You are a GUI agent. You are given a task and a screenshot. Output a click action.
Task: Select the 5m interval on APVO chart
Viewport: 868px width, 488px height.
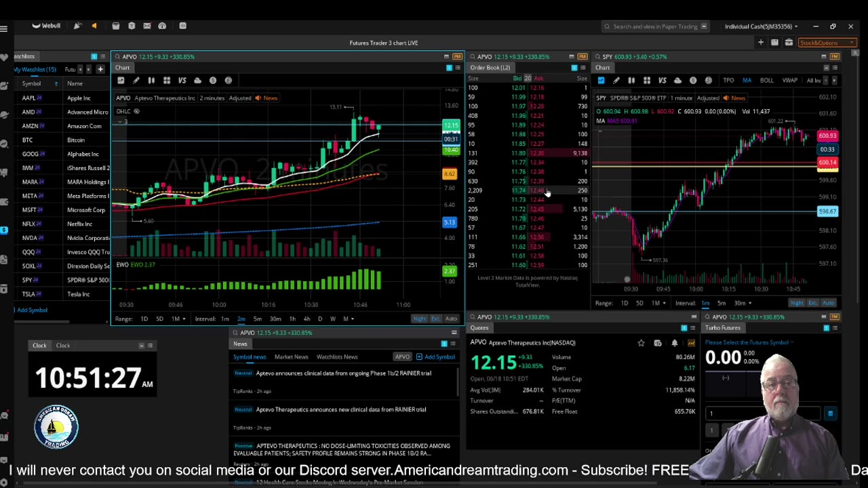point(258,319)
